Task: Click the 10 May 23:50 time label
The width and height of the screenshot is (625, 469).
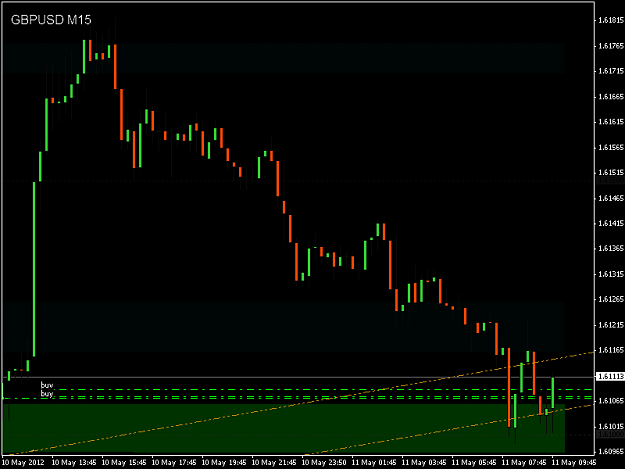Action: tap(324, 462)
